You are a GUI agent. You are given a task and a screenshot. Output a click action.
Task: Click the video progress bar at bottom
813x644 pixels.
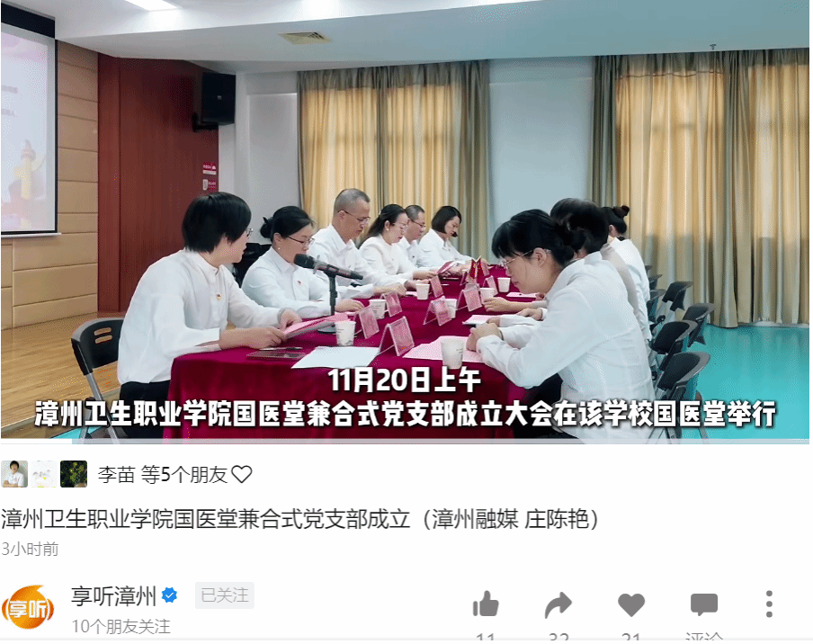coord(405,442)
